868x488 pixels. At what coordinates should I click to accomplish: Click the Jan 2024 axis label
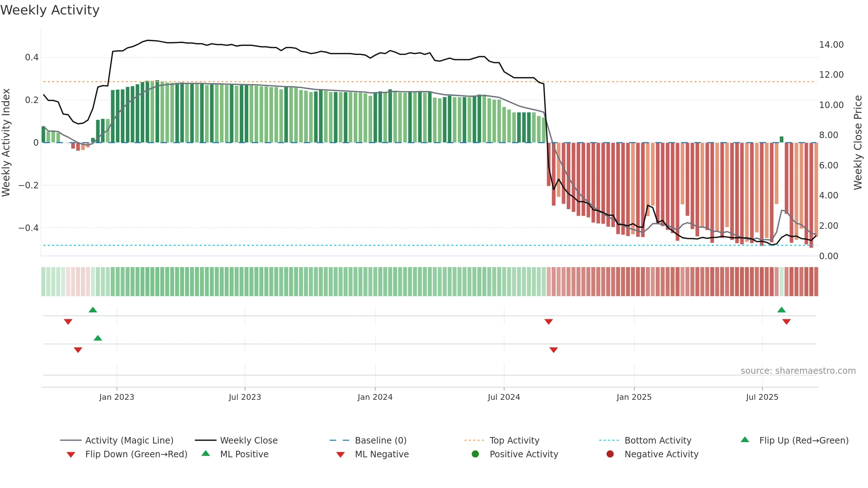coord(375,397)
